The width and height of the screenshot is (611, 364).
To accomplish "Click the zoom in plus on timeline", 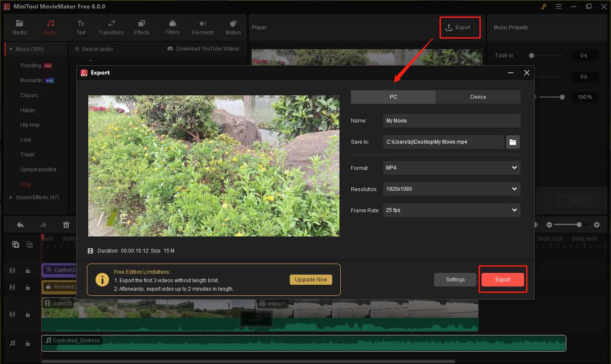I will pos(597,225).
